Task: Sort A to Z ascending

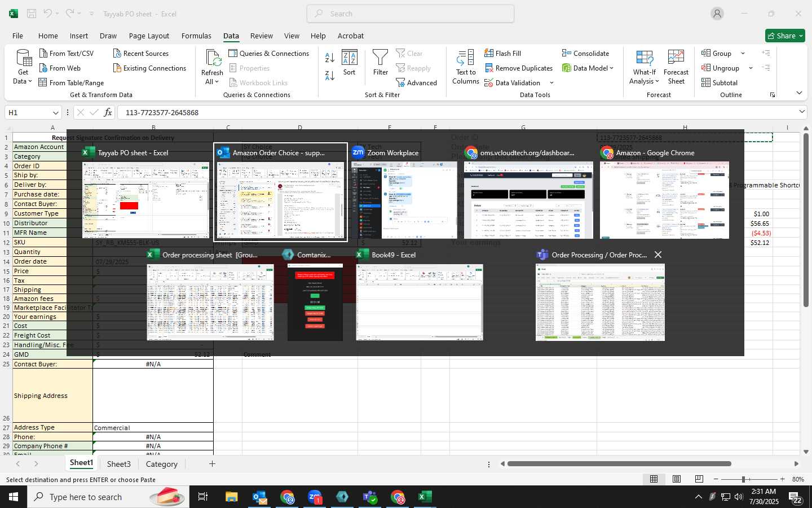Action: tap(330, 58)
